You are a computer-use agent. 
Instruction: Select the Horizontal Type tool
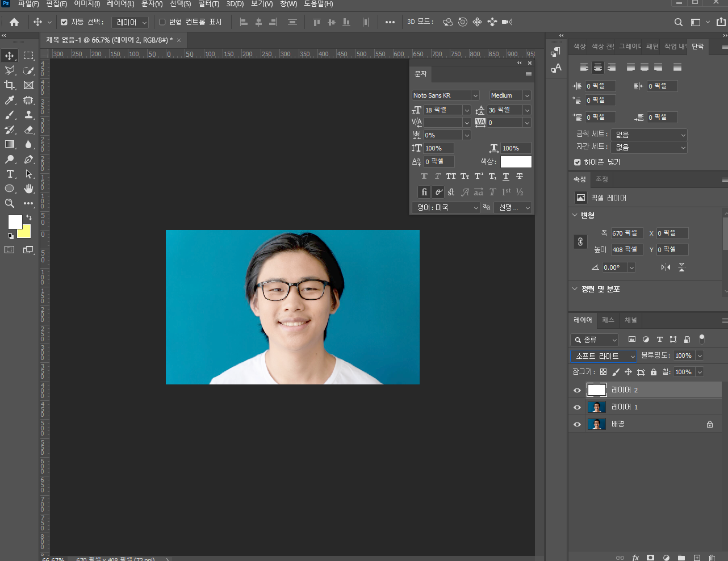10,174
